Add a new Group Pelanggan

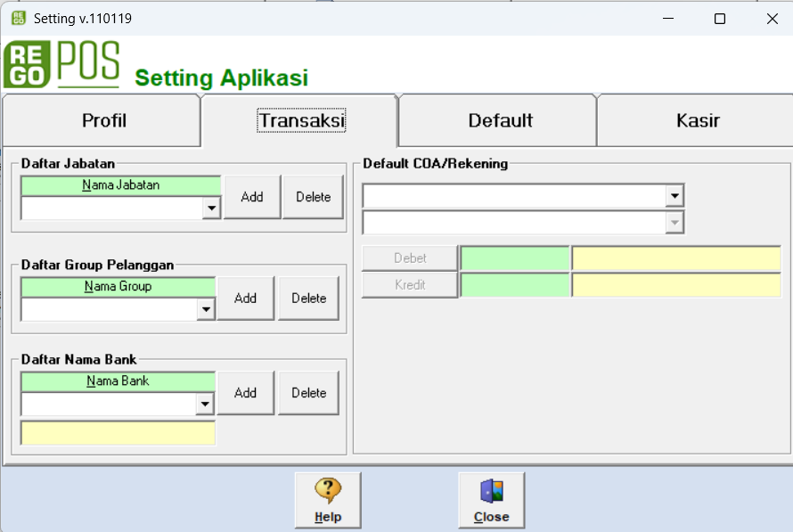pyautogui.click(x=245, y=299)
